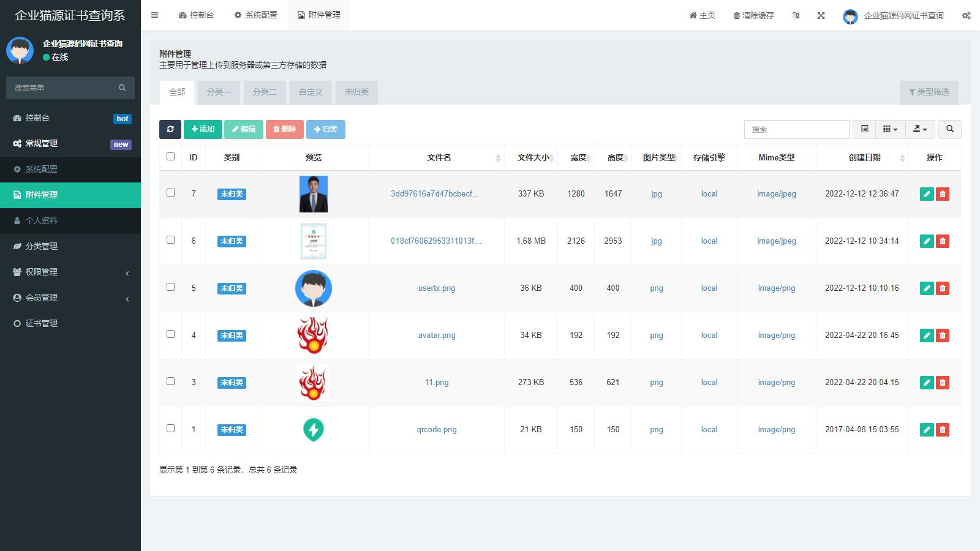Click the green 添加 button
This screenshot has height=551, width=980.
203,129
